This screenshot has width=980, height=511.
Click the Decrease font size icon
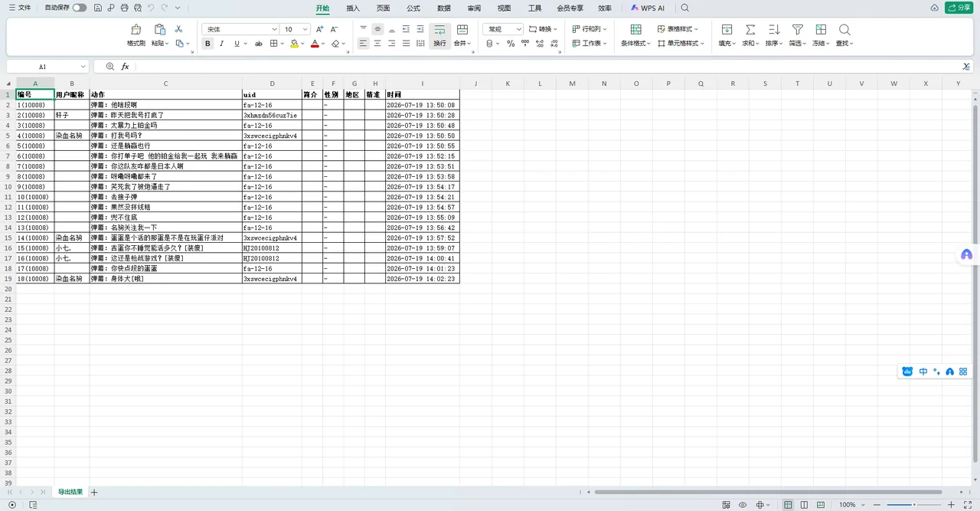click(x=335, y=29)
